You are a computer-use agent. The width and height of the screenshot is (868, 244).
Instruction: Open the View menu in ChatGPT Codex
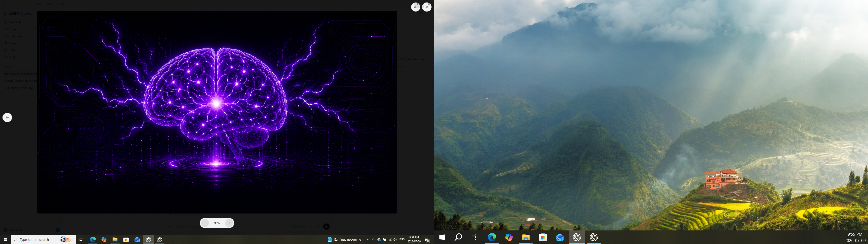pos(50,4)
